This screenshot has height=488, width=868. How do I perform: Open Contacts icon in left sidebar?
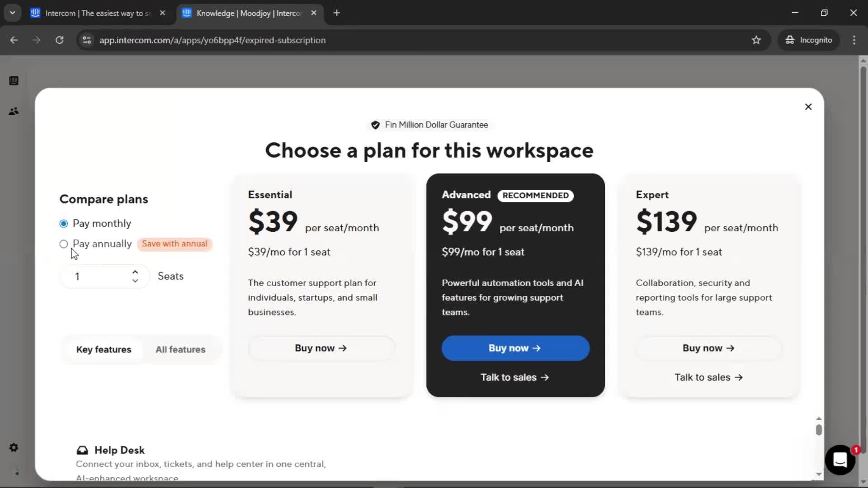(x=14, y=111)
